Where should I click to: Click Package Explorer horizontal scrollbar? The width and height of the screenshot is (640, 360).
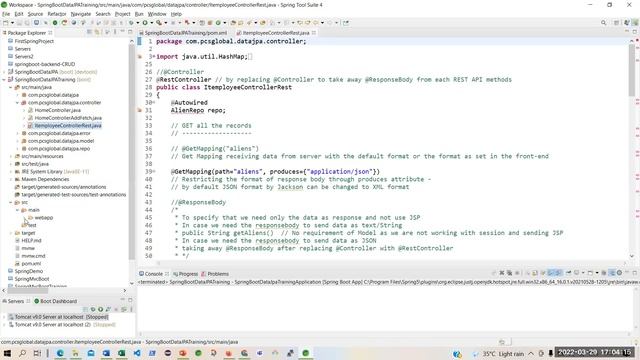coord(28,291)
